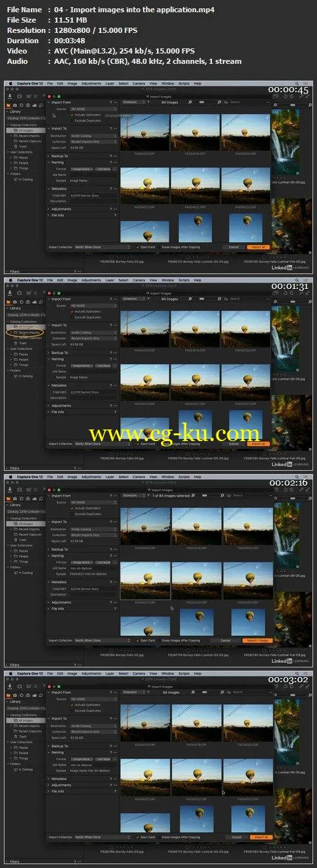Open the Scripts menu in 00:03:02 frame
Viewport: 317px width, 868px height.
pyautogui.click(x=184, y=675)
